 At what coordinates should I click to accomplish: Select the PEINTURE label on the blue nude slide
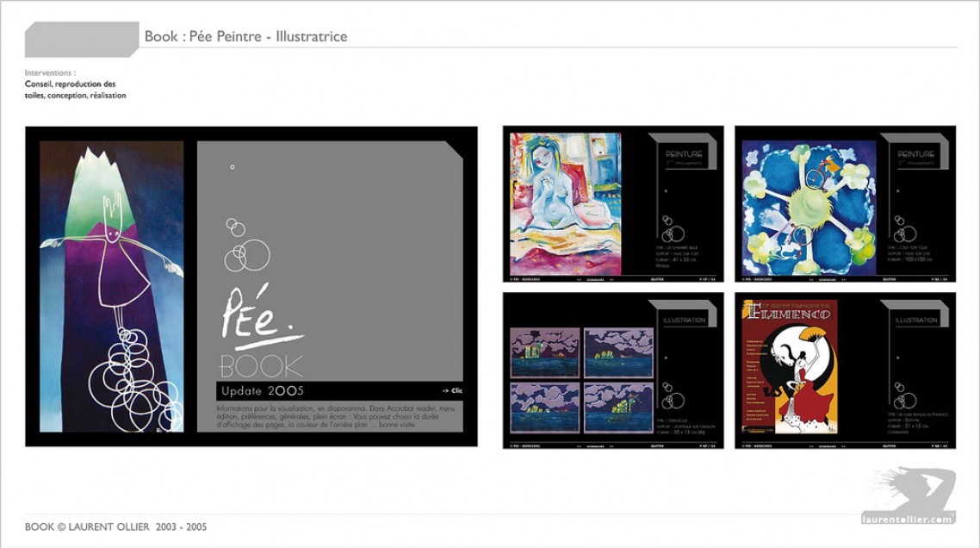(684, 154)
